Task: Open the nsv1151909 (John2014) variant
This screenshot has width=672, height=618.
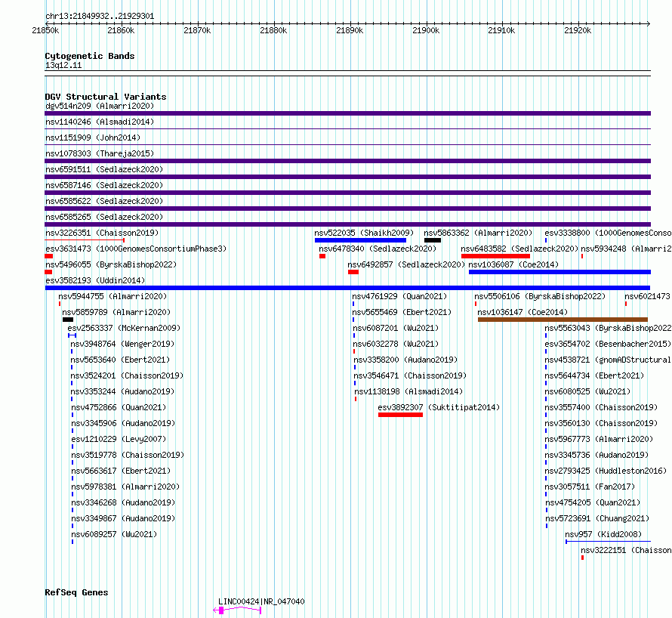Action: (93, 138)
